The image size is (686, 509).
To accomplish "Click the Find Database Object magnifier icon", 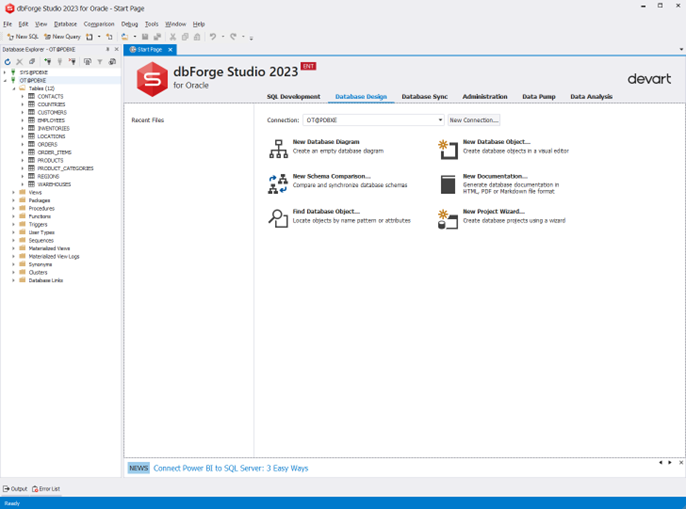I will [278, 218].
